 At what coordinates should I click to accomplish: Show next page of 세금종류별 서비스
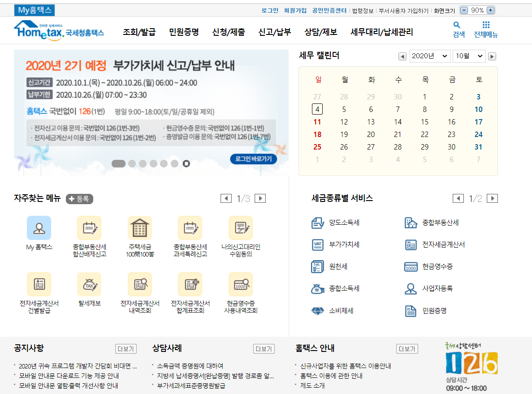coord(492,198)
